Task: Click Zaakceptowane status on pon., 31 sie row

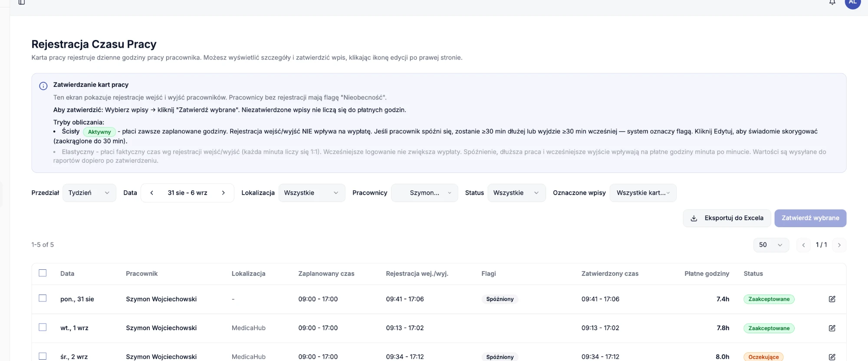Action: click(x=769, y=299)
